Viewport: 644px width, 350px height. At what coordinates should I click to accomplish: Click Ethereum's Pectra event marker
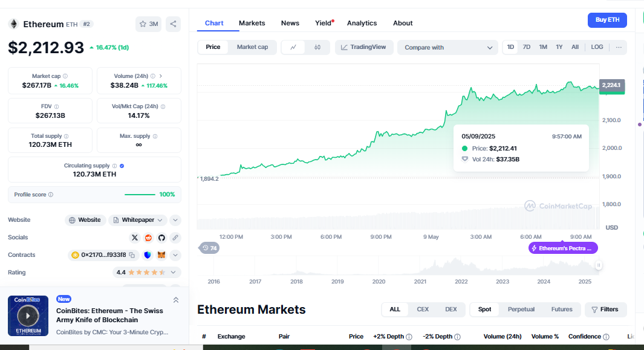[x=563, y=248]
